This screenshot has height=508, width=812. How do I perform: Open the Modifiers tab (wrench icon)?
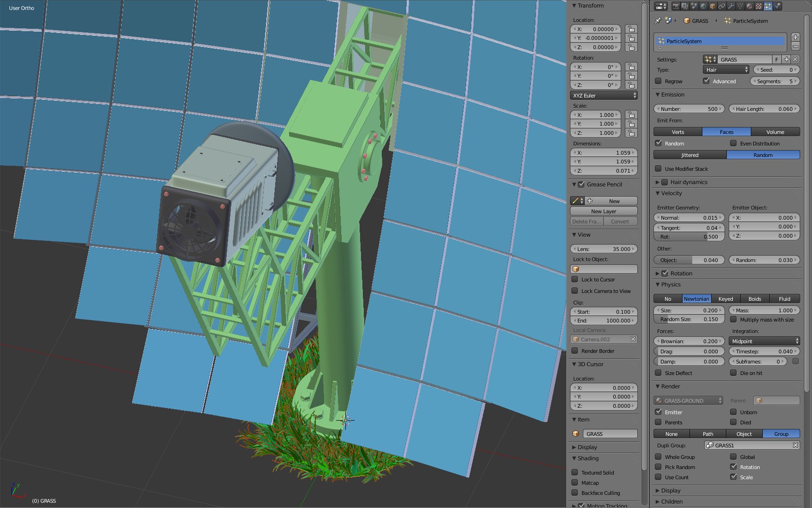tap(731, 6)
